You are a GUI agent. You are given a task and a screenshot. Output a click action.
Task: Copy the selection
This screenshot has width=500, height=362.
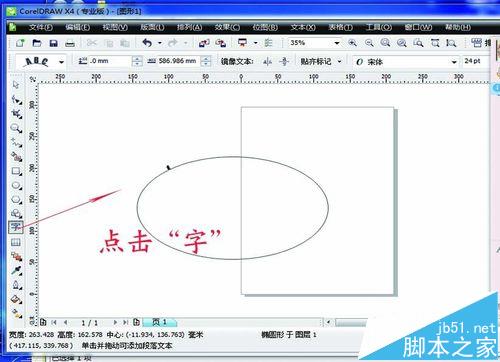point(109,43)
